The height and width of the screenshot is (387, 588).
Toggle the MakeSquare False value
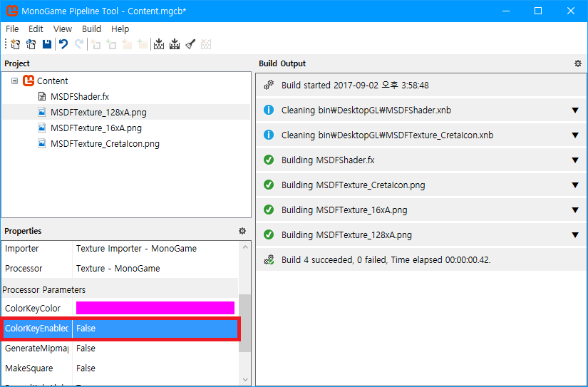155,368
